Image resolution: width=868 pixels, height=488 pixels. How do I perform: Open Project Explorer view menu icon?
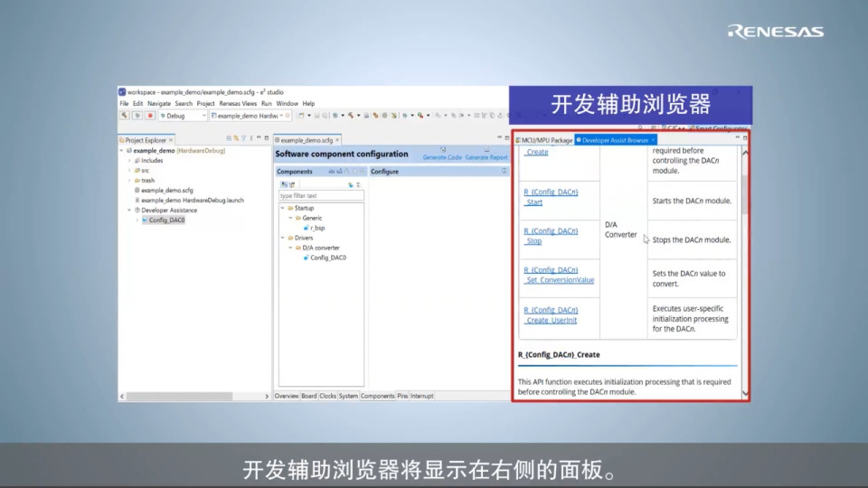(x=251, y=138)
